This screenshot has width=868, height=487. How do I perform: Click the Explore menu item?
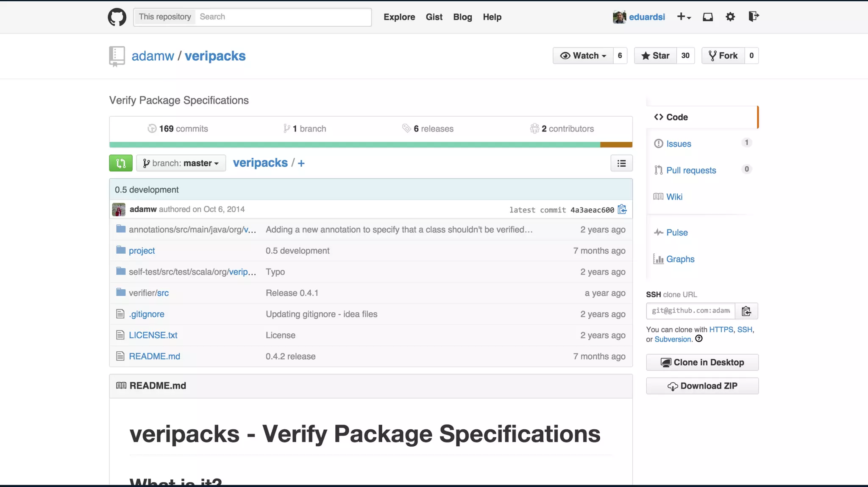tap(399, 17)
